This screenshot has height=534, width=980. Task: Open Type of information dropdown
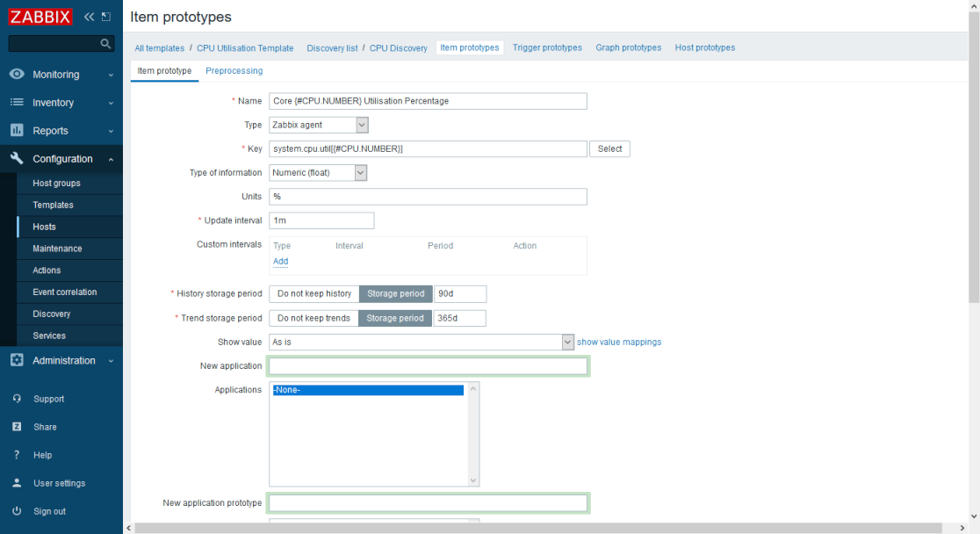[318, 172]
